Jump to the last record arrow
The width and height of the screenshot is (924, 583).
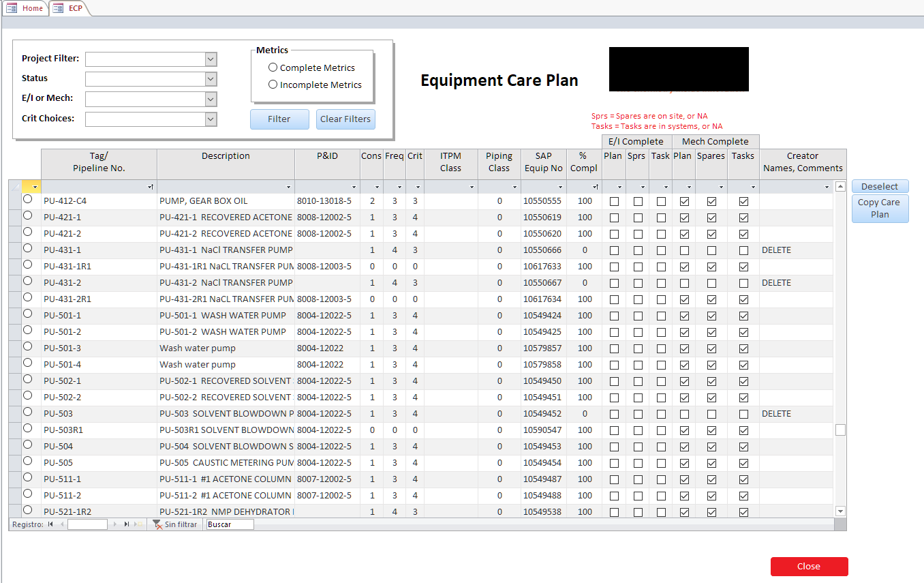tap(127, 524)
